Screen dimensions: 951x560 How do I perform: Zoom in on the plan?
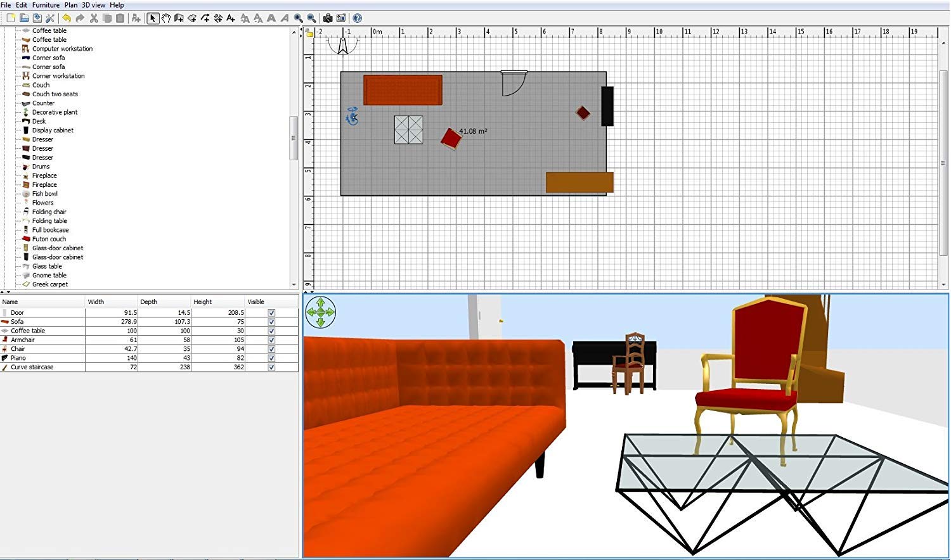tap(298, 18)
